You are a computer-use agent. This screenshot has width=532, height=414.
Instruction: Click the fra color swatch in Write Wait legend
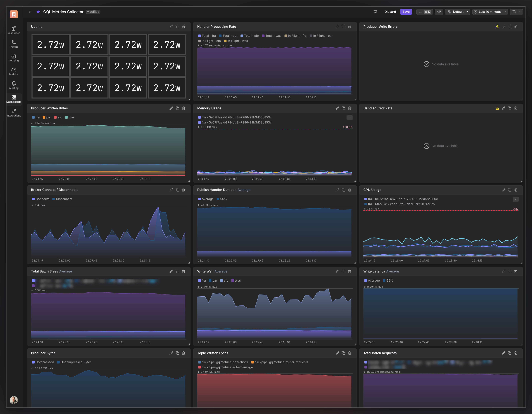click(199, 281)
